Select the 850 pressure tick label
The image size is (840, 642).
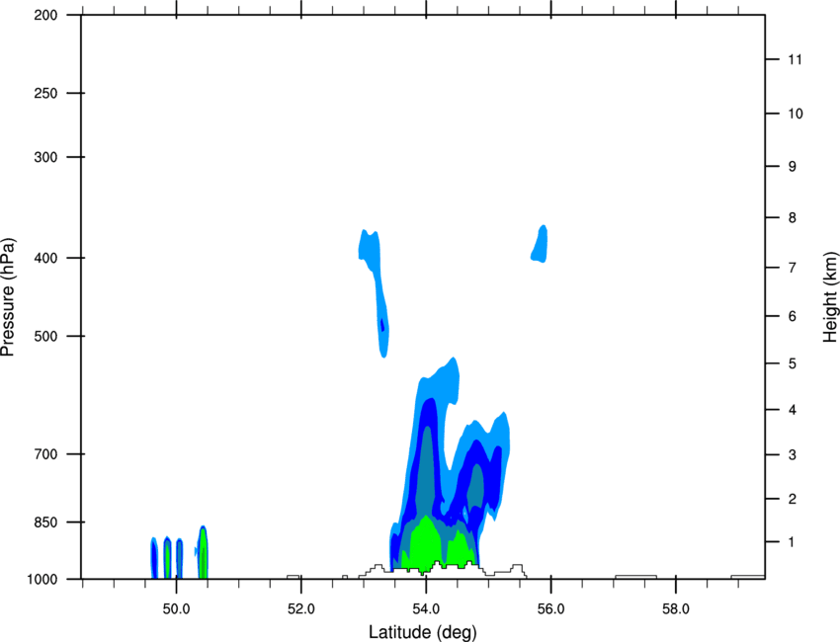click(x=45, y=522)
